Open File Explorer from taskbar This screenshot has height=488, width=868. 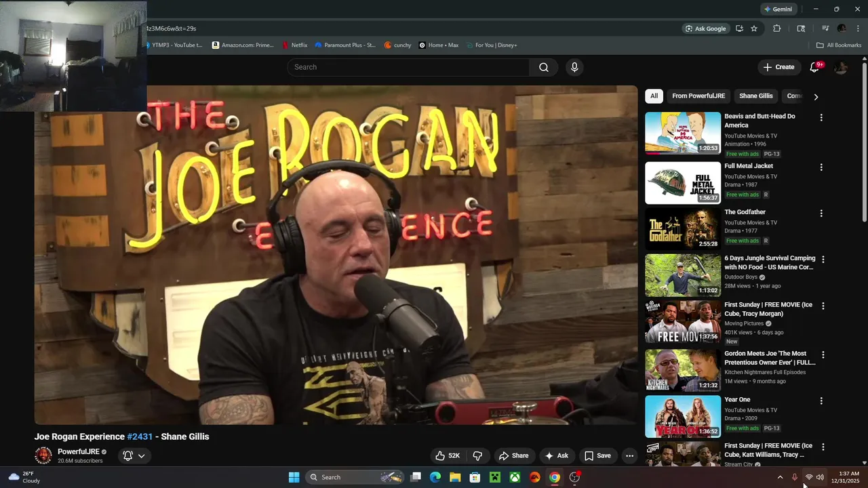pyautogui.click(x=455, y=477)
